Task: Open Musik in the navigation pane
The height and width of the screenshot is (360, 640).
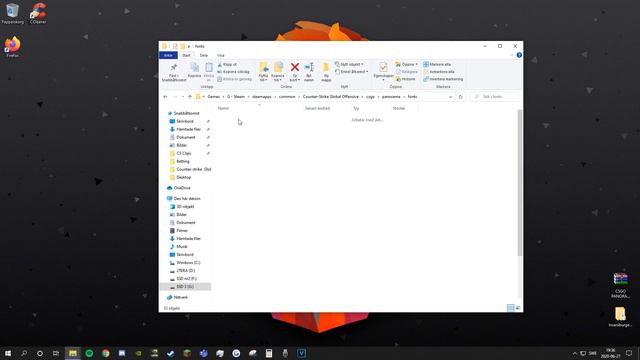Action: (x=182, y=247)
